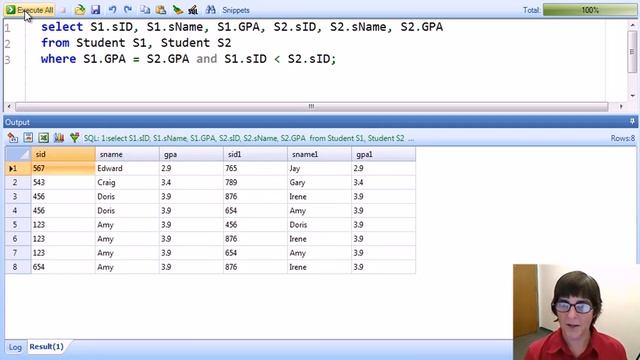The height and width of the screenshot is (360, 640).
Task: Click the SQL statement text in Output bar
Action: (249, 138)
